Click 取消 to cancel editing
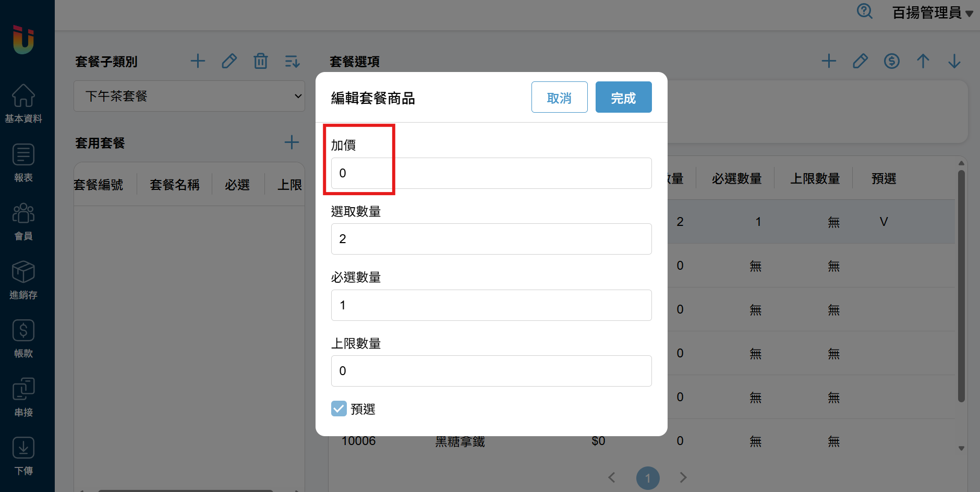The width and height of the screenshot is (980, 492). tap(559, 97)
